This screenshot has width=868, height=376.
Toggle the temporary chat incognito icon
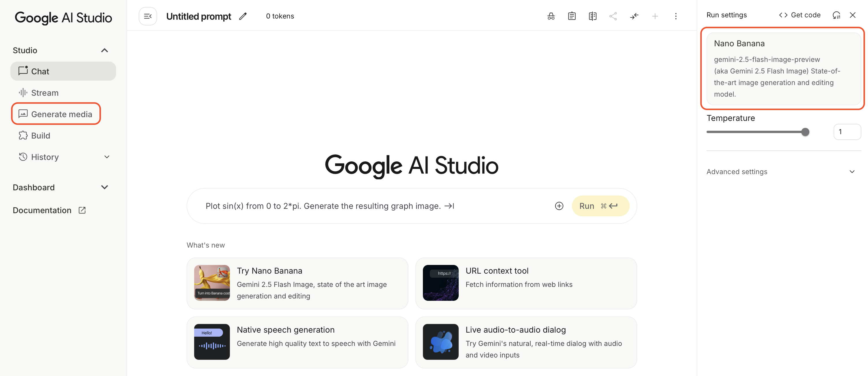click(551, 16)
